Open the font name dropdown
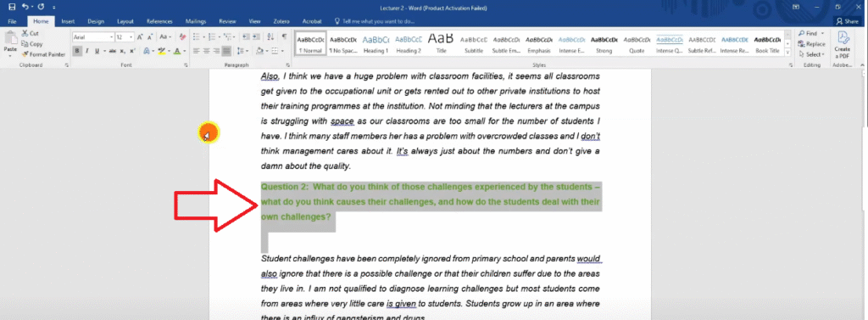Viewport: 868px width, 320px height. coord(112,37)
